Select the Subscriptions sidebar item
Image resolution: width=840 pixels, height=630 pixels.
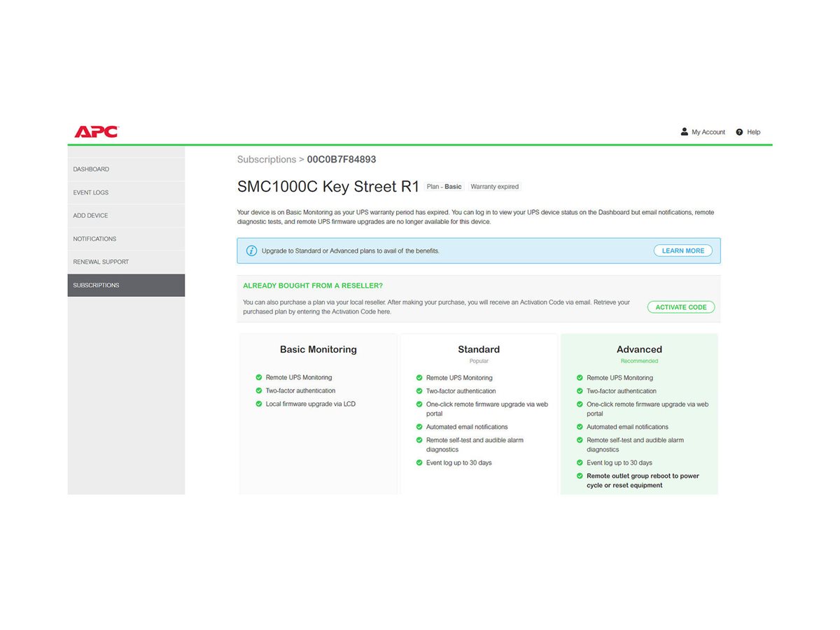pyautogui.click(x=96, y=285)
